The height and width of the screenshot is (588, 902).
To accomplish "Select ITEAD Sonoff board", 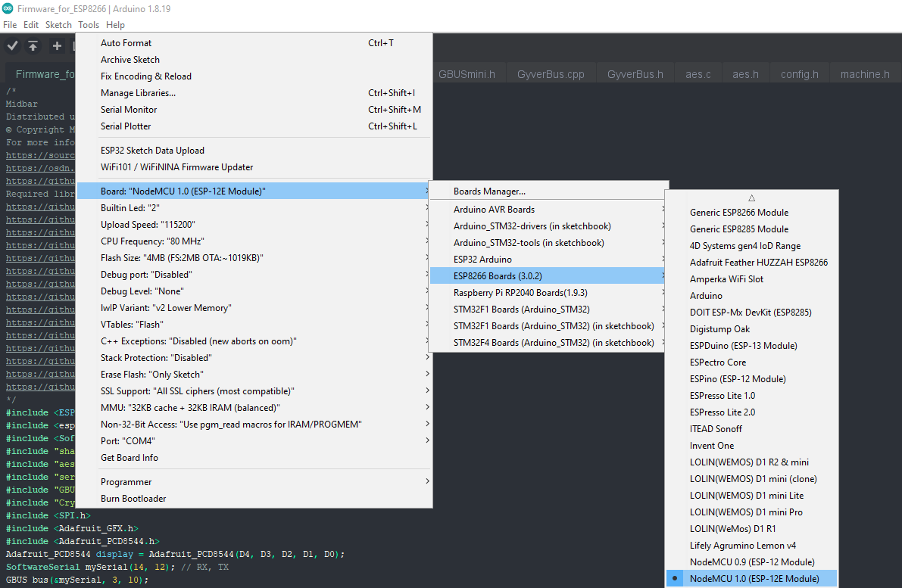I will [x=751, y=429].
